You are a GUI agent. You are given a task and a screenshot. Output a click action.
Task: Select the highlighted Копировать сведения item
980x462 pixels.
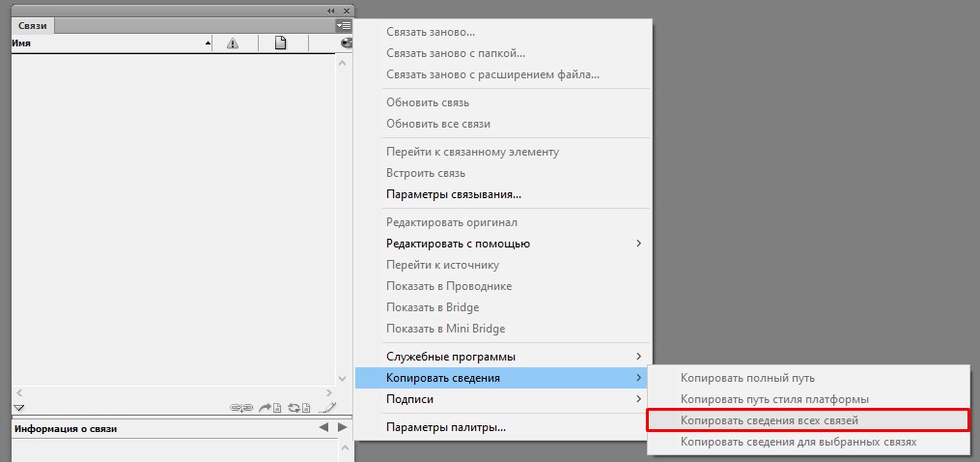503,378
